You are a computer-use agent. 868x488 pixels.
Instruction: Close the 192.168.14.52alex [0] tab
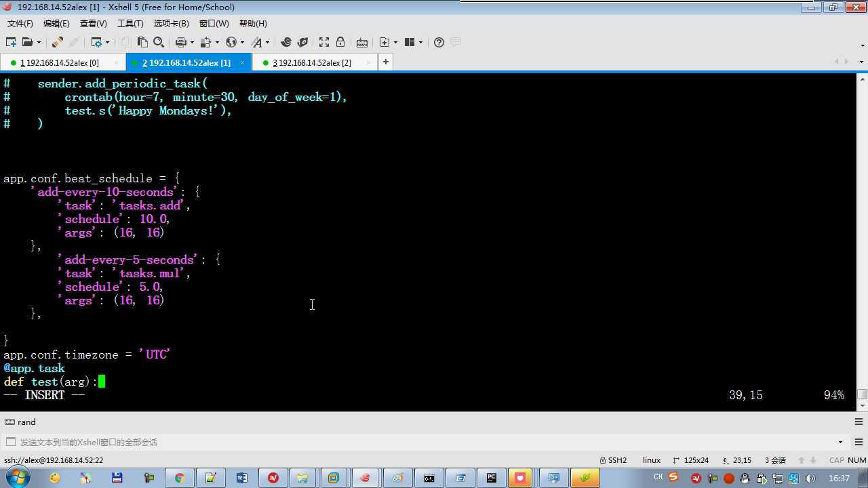pyautogui.click(x=116, y=62)
